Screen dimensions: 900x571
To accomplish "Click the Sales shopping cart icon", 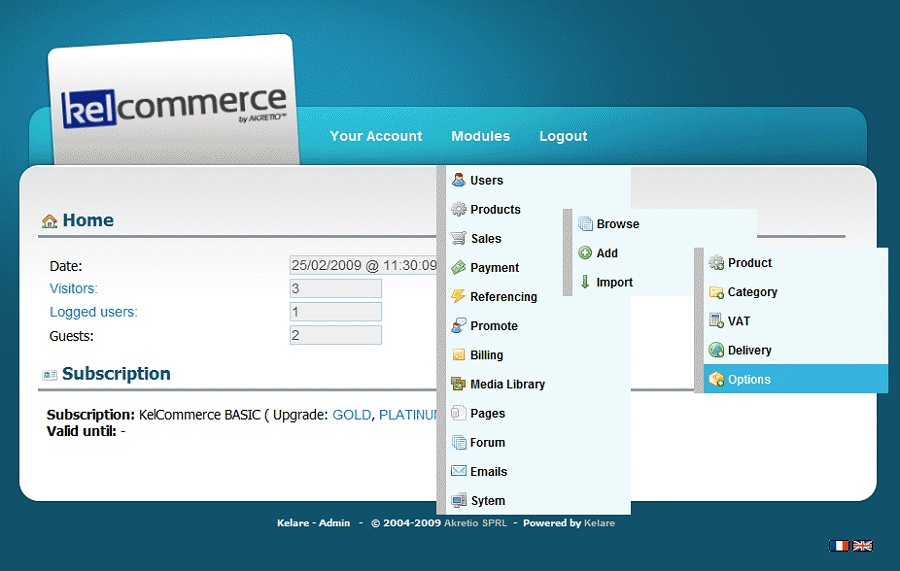I will [x=459, y=238].
